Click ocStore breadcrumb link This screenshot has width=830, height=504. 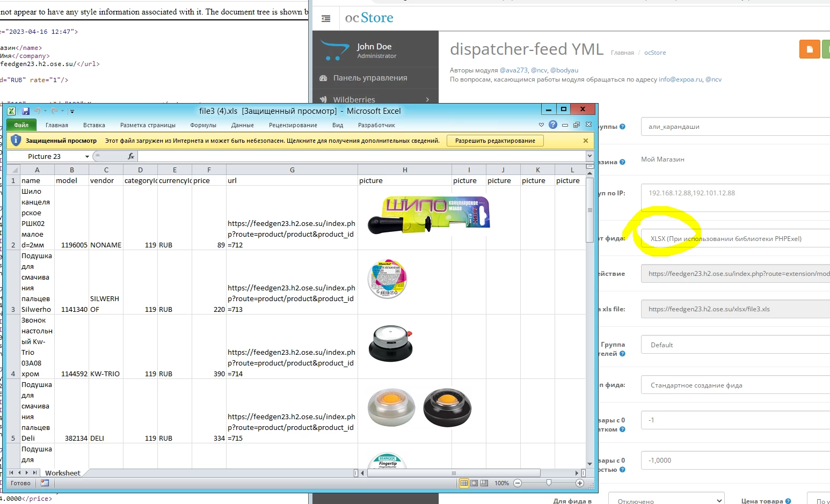tap(655, 53)
